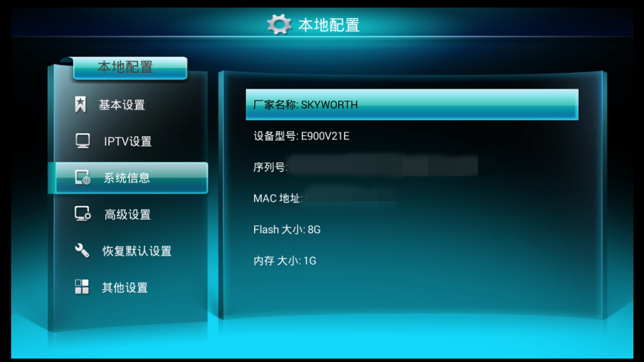Image resolution: width=644 pixels, height=362 pixels.
Task: Click the monitor gear icon for 高级设置
Action: pos(83,214)
